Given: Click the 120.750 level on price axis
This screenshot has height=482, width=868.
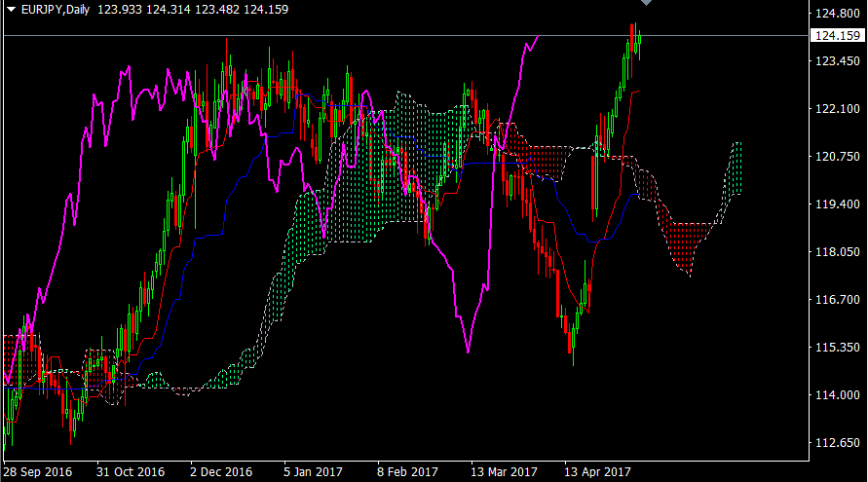Looking at the screenshot, I should 838,157.
